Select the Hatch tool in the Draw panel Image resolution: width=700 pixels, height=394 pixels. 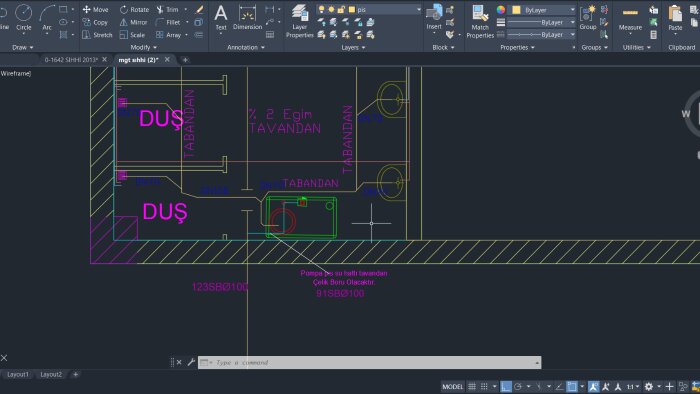63,34
